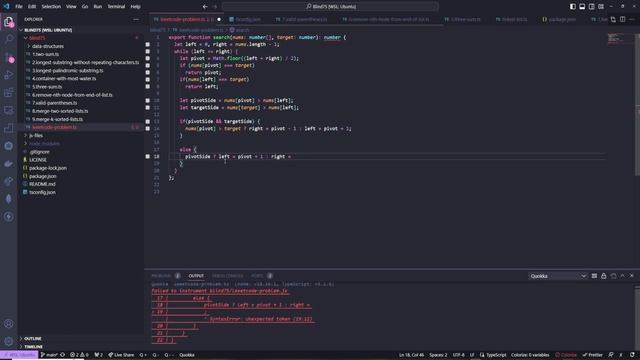
Task: Click the editor minimap preview
Action: [620, 39]
